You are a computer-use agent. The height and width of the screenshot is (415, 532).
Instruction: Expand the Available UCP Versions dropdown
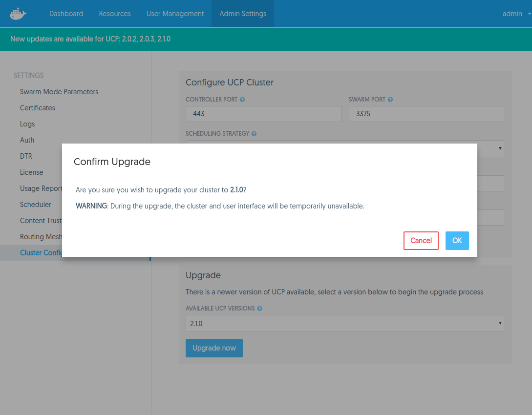(345, 323)
